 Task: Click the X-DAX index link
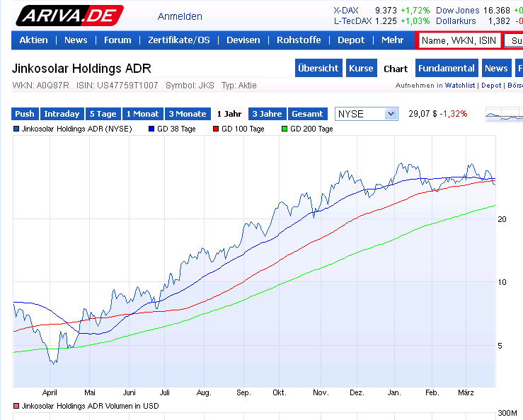coord(346,11)
